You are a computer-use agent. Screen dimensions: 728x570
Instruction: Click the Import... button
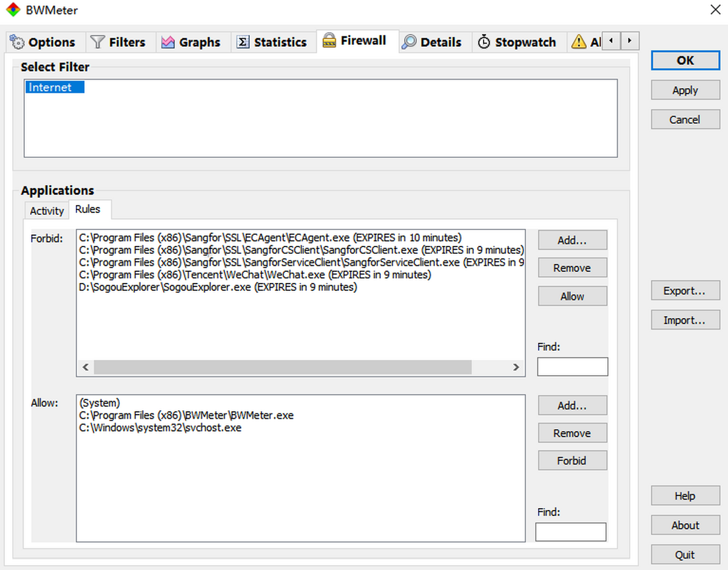coord(685,320)
